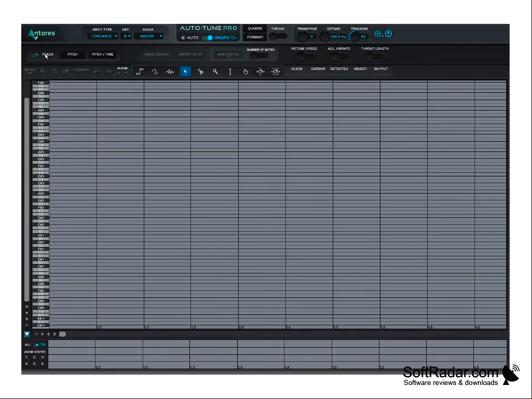
Task: Select the Hand scroll tool
Action: pos(245,72)
